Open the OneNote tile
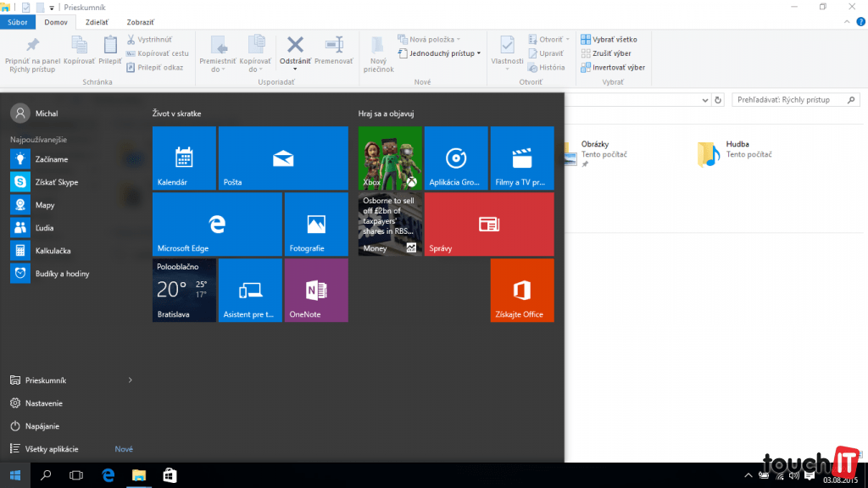This screenshot has width=868, height=488. [316, 290]
